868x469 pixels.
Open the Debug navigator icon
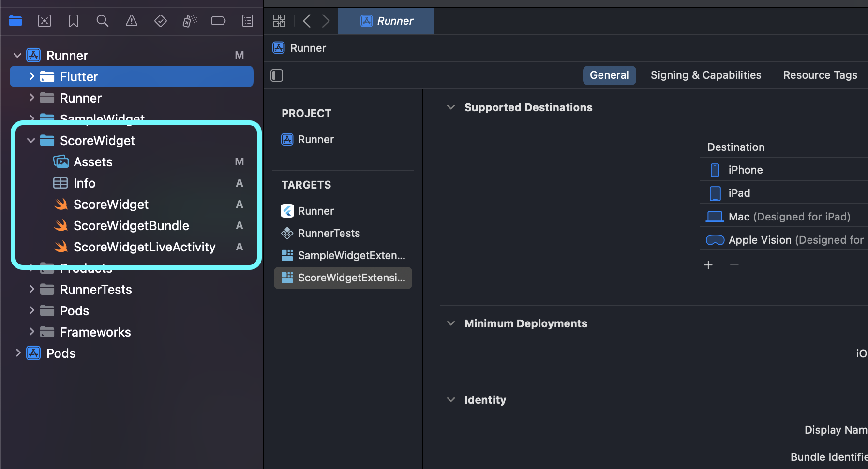[190, 21]
